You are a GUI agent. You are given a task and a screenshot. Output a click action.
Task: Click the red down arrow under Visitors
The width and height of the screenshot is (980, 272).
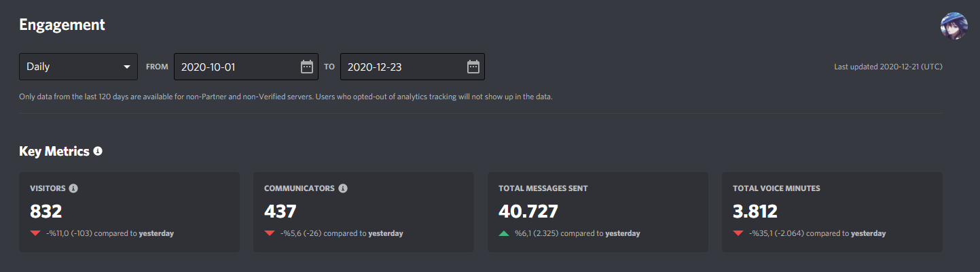(x=35, y=233)
